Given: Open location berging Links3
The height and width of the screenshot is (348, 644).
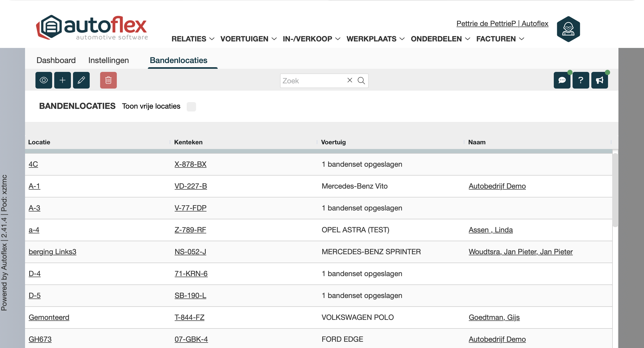Looking at the screenshot, I should (x=52, y=252).
